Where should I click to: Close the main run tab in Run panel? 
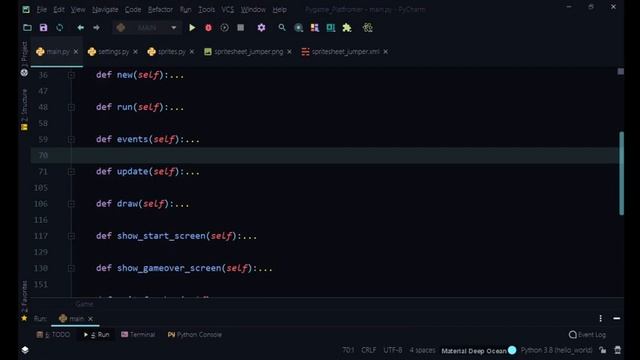pyautogui.click(x=91, y=319)
